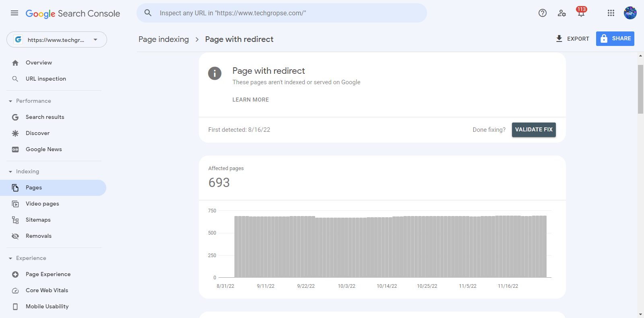
Task: Click the vertical scrollbar thumb
Action: 640,89
